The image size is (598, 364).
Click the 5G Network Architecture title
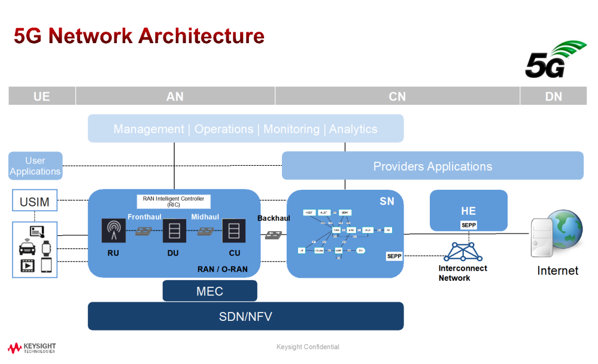click(139, 36)
